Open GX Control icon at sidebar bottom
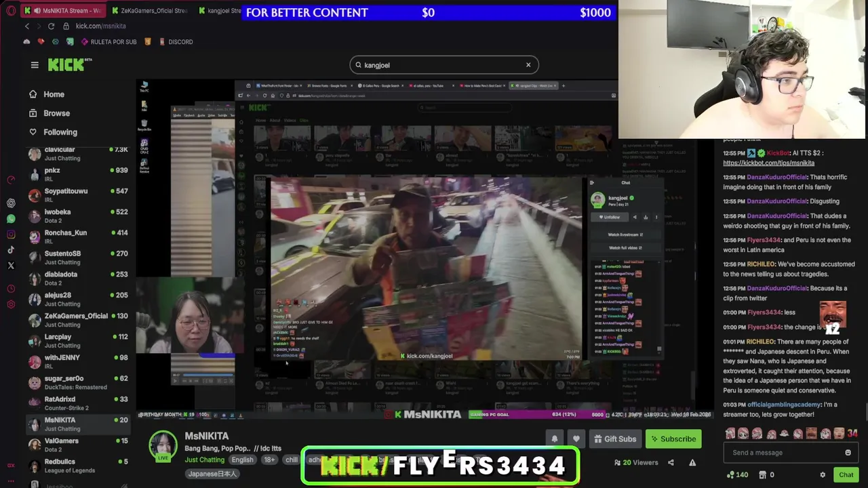The image size is (868, 488). click(11, 466)
